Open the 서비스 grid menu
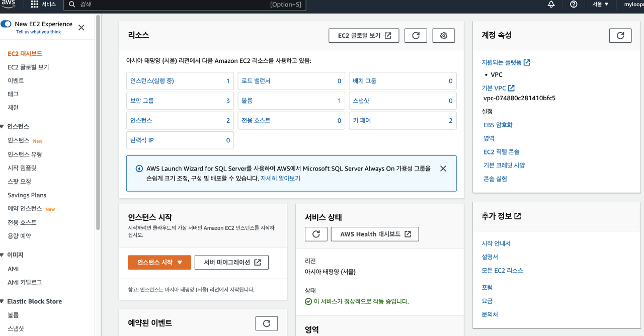Screen dimensions: 644x336 (43, 4)
